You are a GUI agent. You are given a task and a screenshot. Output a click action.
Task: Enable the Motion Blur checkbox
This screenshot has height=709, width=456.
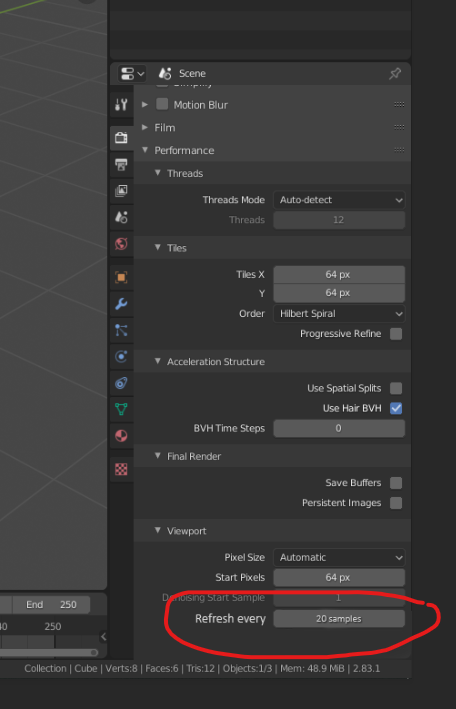(162, 104)
